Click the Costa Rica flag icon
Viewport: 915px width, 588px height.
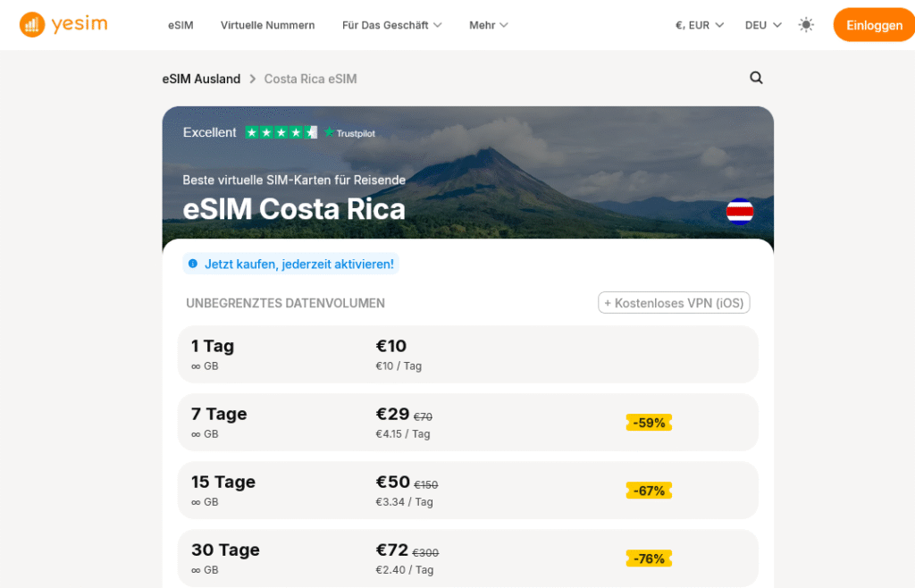tap(739, 211)
